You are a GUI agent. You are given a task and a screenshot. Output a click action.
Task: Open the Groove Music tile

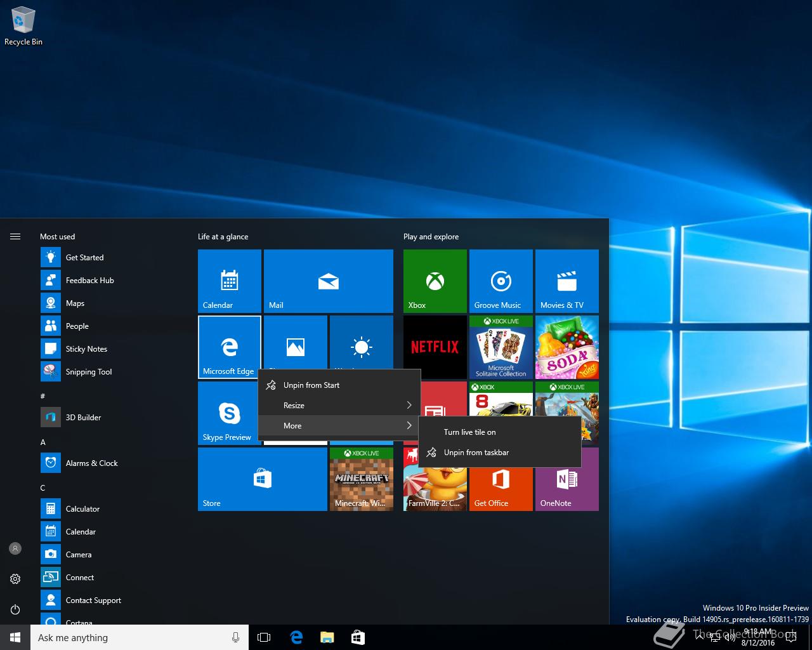point(501,281)
